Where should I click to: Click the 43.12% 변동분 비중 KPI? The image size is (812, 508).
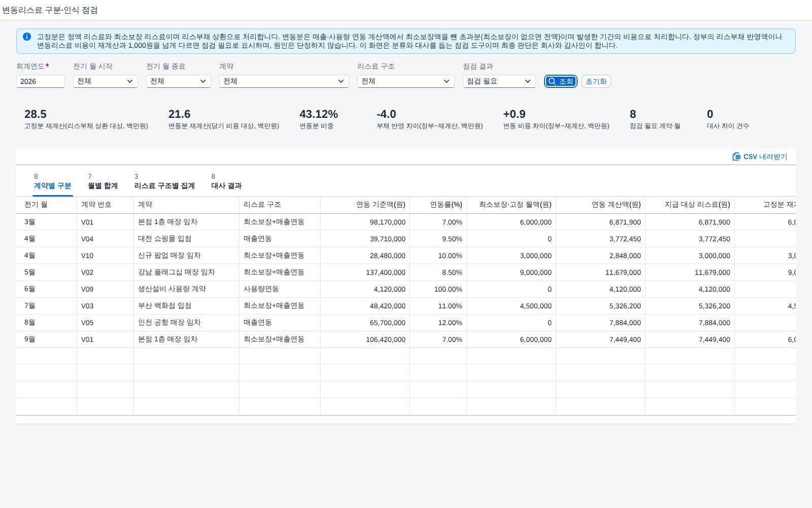coord(319,119)
